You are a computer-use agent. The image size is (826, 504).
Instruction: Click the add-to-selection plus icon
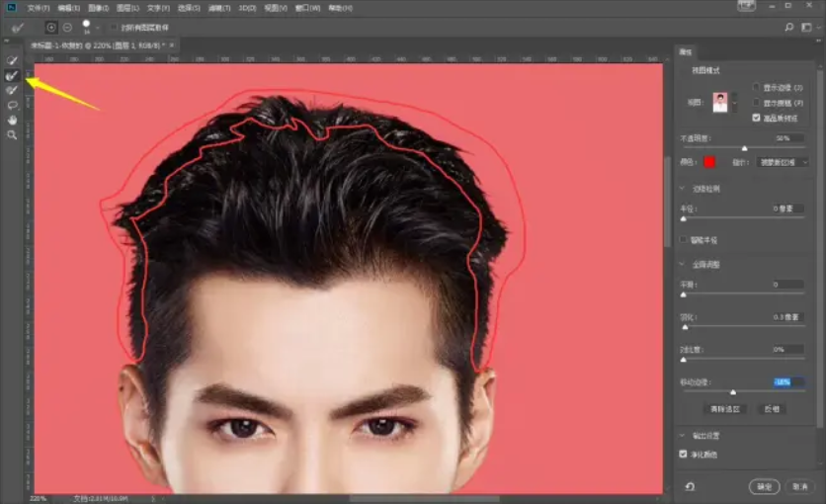pos(51,27)
